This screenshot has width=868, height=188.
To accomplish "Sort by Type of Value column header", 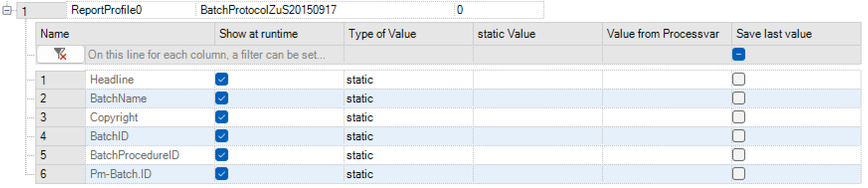I will click(409, 34).
